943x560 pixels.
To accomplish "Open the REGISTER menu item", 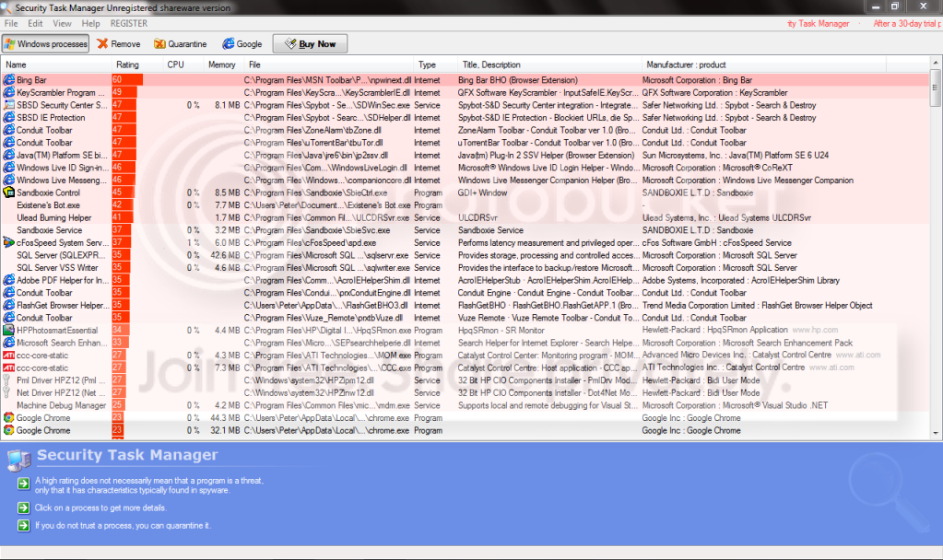I will [129, 23].
